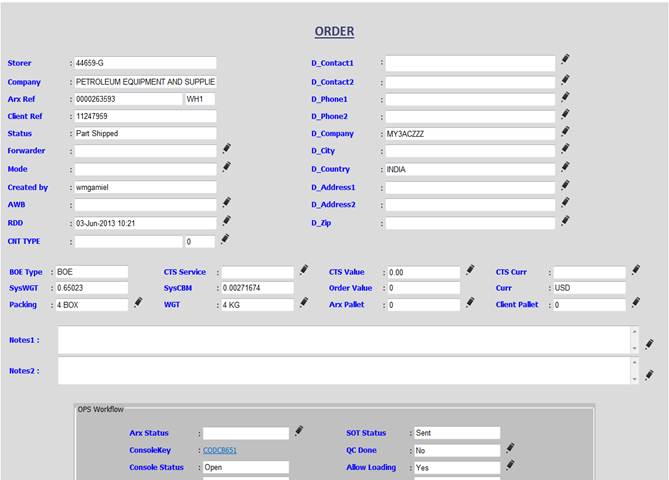Edit CTS Value via pencil icon

(470, 270)
